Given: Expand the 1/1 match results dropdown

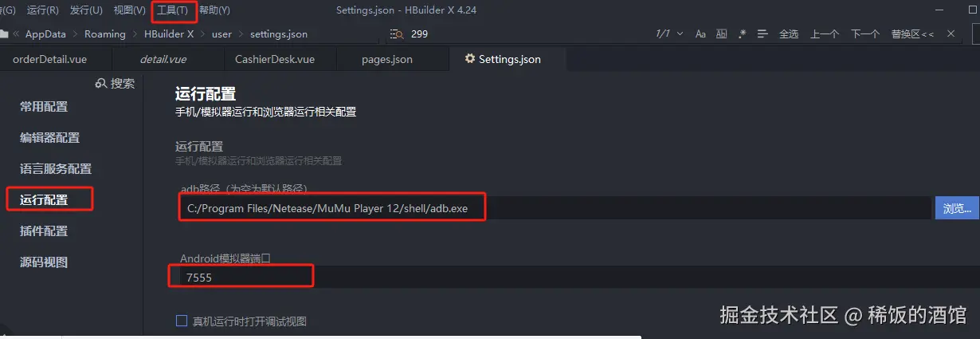Looking at the screenshot, I should 680,34.
